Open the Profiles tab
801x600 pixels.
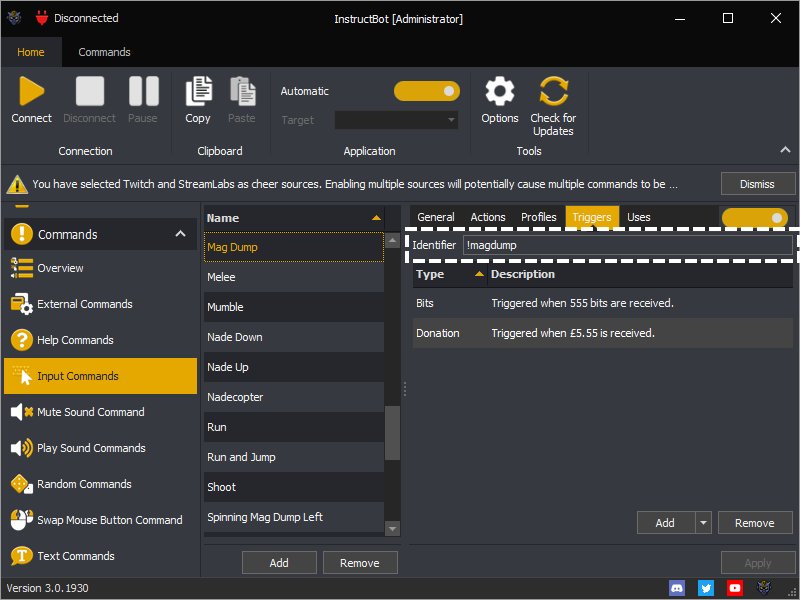[x=538, y=217]
